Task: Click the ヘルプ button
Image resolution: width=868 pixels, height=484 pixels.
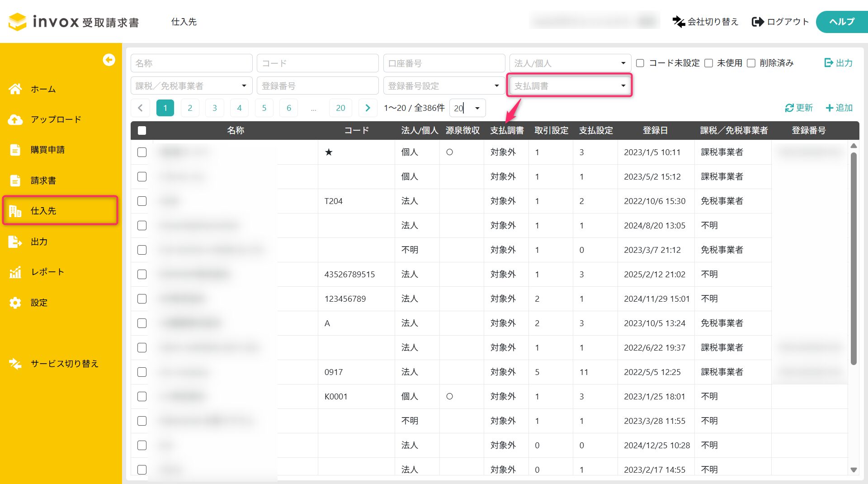Action: point(841,22)
